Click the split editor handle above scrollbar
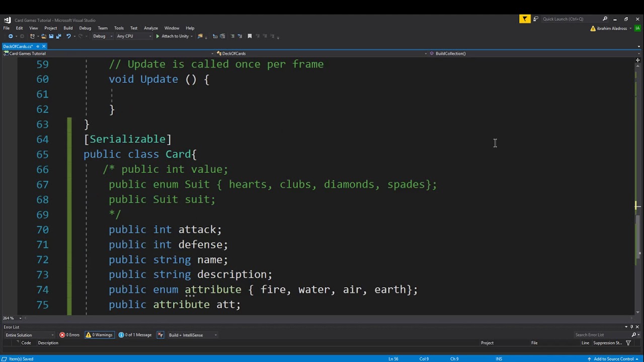This screenshot has height=362, width=644. (638, 60)
